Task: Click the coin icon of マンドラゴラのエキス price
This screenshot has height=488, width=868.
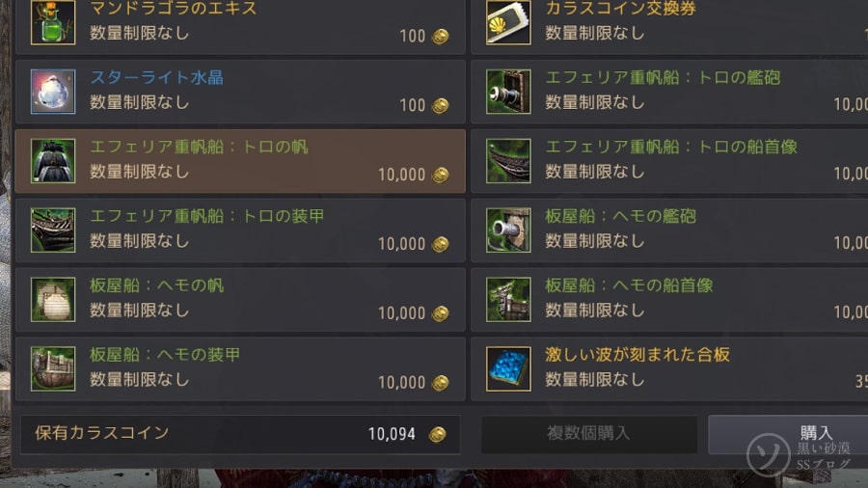Action: 440,36
